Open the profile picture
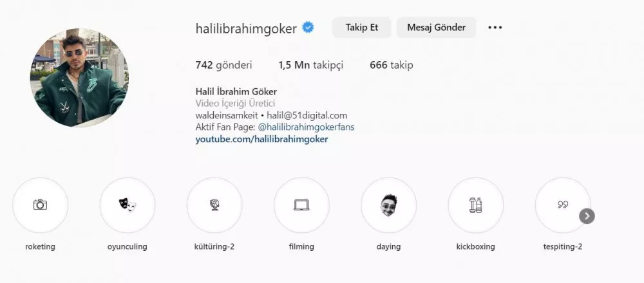 79,78
